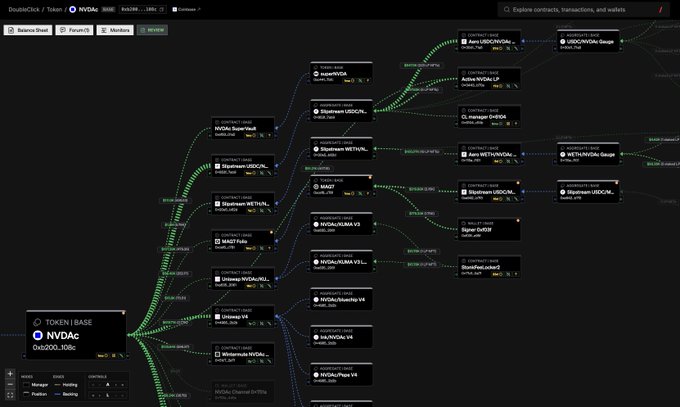
Task: Select the NVDAc/bluechip V4 aggregate node
Action: click(x=341, y=299)
